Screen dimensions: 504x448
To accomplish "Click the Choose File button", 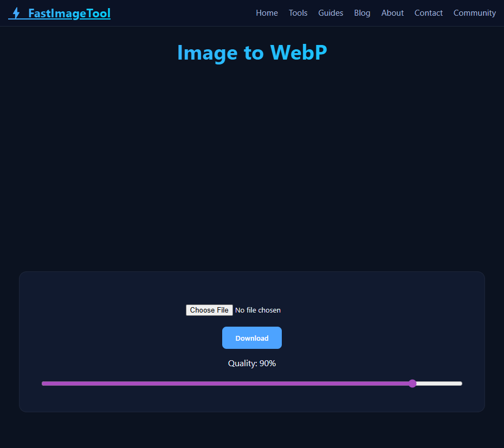I will pyautogui.click(x=209, y=310).
